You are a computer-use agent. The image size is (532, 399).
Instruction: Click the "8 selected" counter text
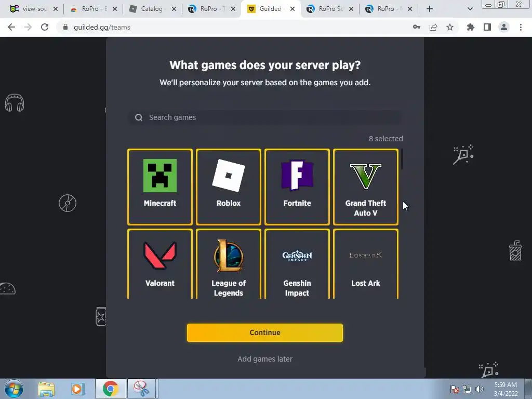point(386,139)
